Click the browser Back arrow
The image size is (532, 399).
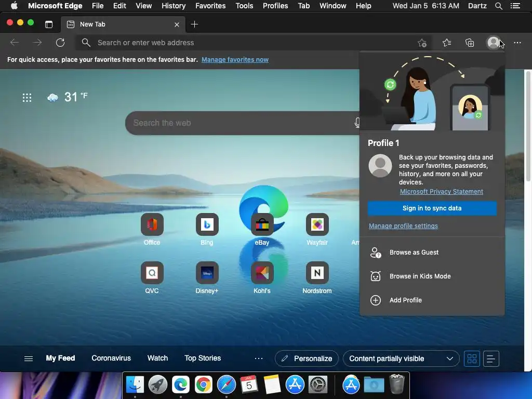click(14, 43)
